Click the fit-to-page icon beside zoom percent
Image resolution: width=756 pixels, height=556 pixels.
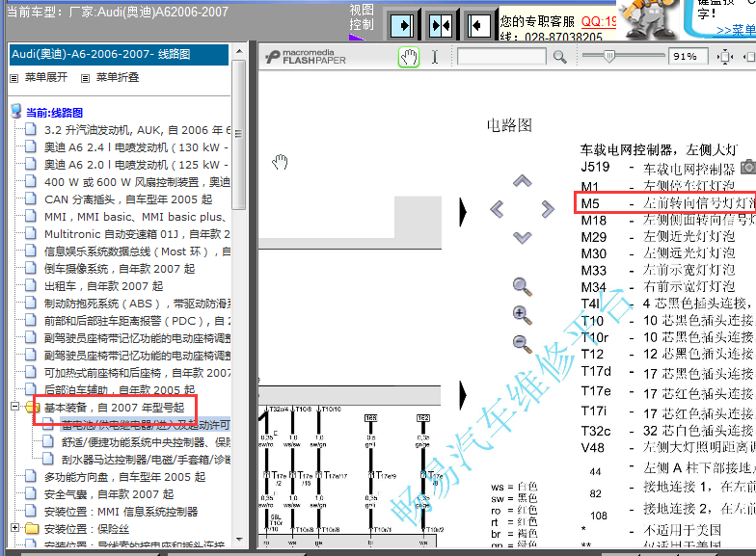725,58
